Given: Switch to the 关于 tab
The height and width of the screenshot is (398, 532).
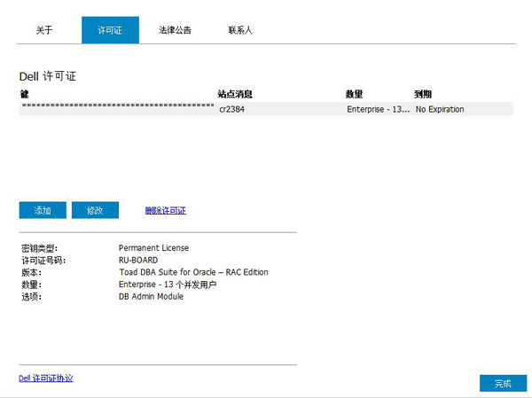Looking at the screenshot, I should pos(44,30).
